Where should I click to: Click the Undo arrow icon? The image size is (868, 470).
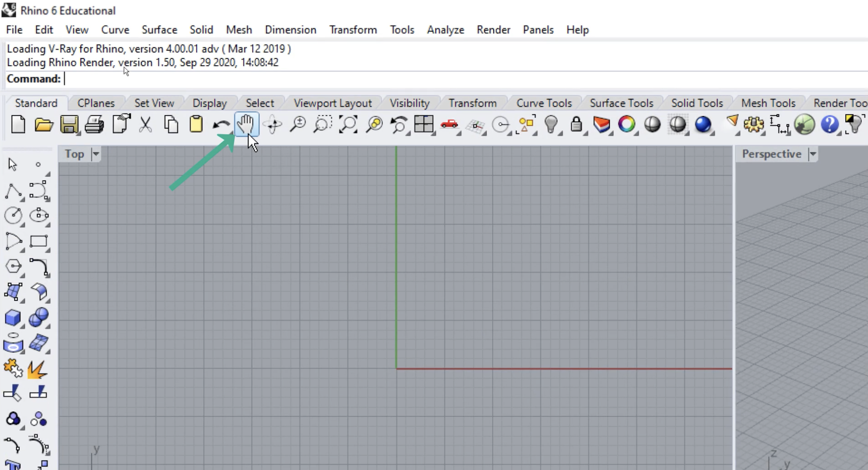[x=221, y=125]
